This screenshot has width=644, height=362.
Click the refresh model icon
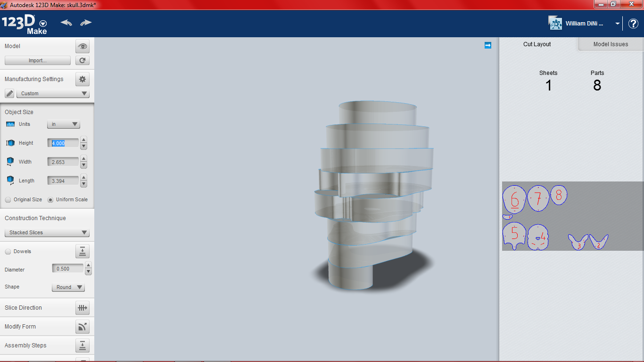click(83, 60)
